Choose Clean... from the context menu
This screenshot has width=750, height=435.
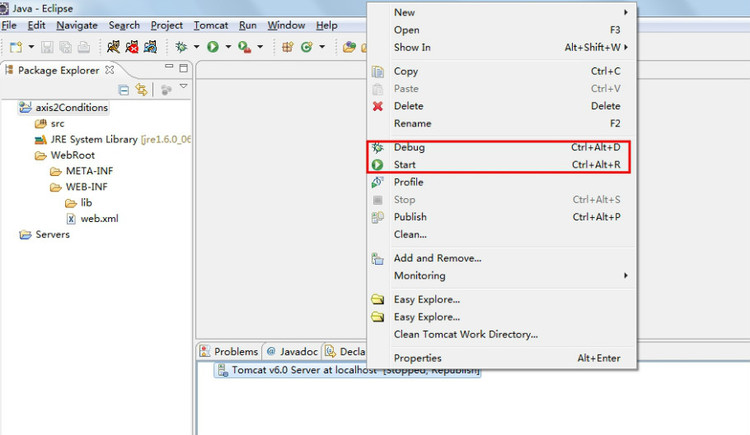point(501,234)
